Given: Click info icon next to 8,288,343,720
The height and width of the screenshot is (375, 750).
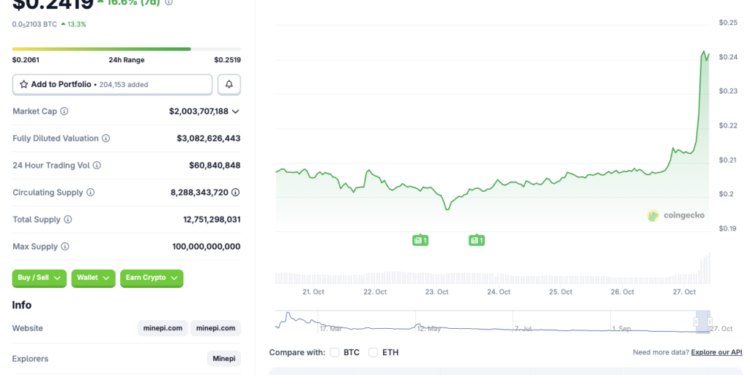Looking at the screenshot, I should click(235, 192).
